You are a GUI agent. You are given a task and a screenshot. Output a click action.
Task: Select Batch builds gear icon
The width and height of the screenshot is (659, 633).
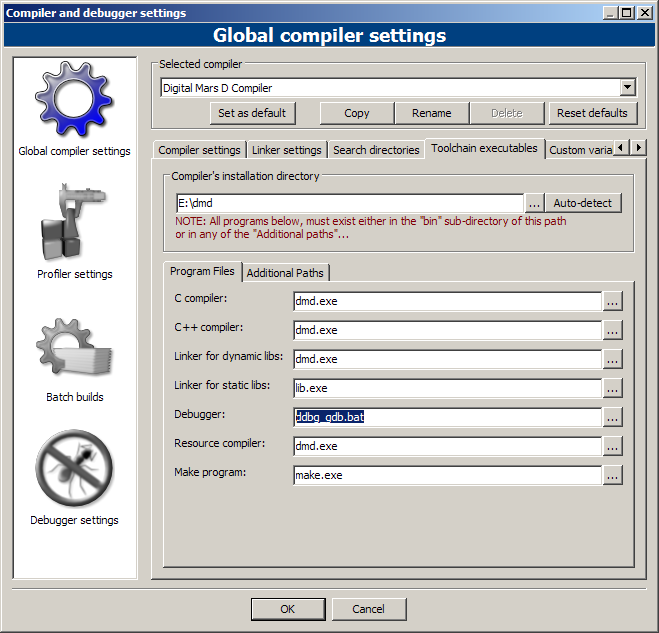tap(74, 347)
